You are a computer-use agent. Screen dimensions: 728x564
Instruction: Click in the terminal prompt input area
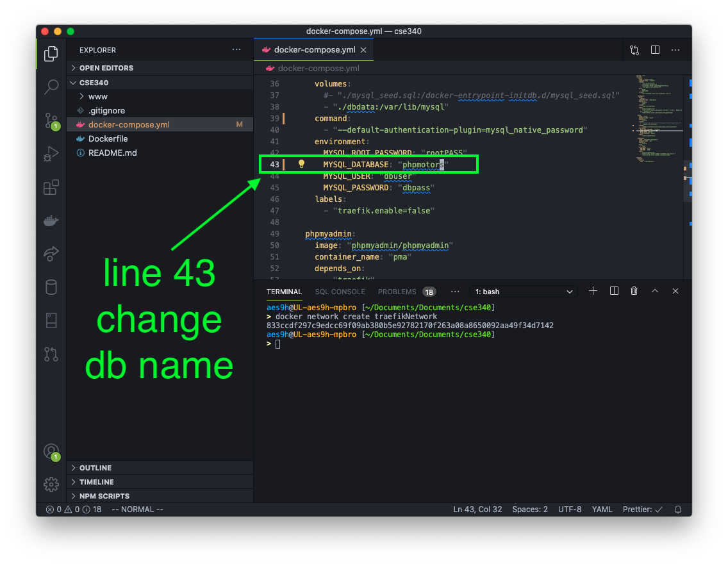coord(277,344)
